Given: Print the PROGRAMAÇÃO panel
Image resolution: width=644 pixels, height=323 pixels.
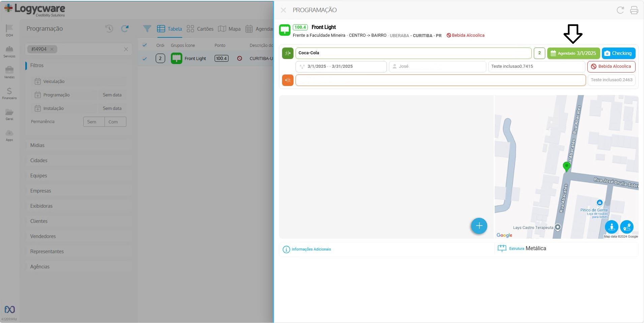Looking at the screenshot, I should [x=634, y=10].
